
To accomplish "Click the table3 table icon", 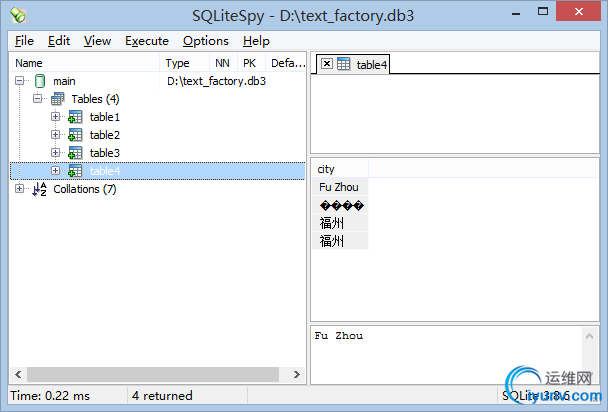I will coord(75,153).
